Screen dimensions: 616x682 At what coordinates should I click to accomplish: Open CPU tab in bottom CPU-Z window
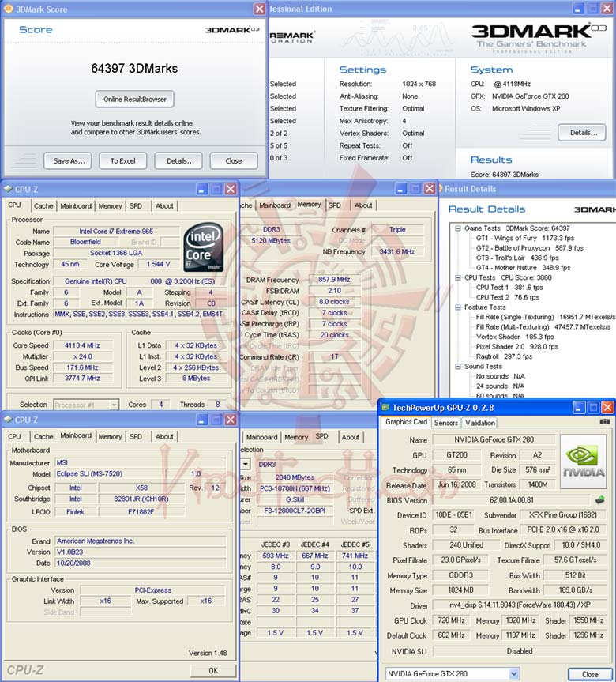(14, 436)
